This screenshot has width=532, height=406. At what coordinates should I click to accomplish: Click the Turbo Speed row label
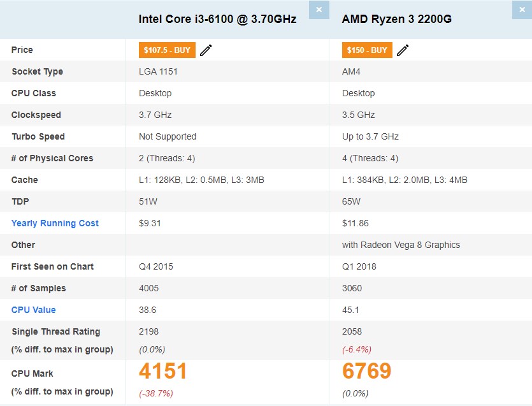tap(38, 136)
